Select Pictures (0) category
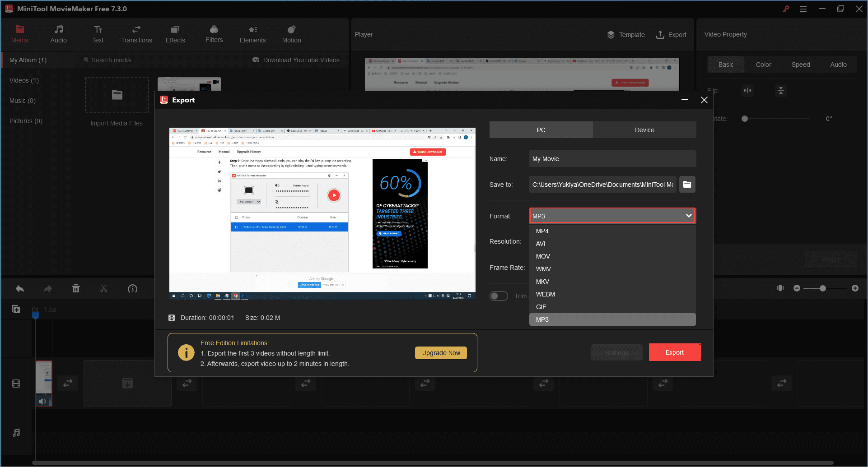Image resolution: width=868 pixels, height=467 pixels. click(x=26, y=121)
